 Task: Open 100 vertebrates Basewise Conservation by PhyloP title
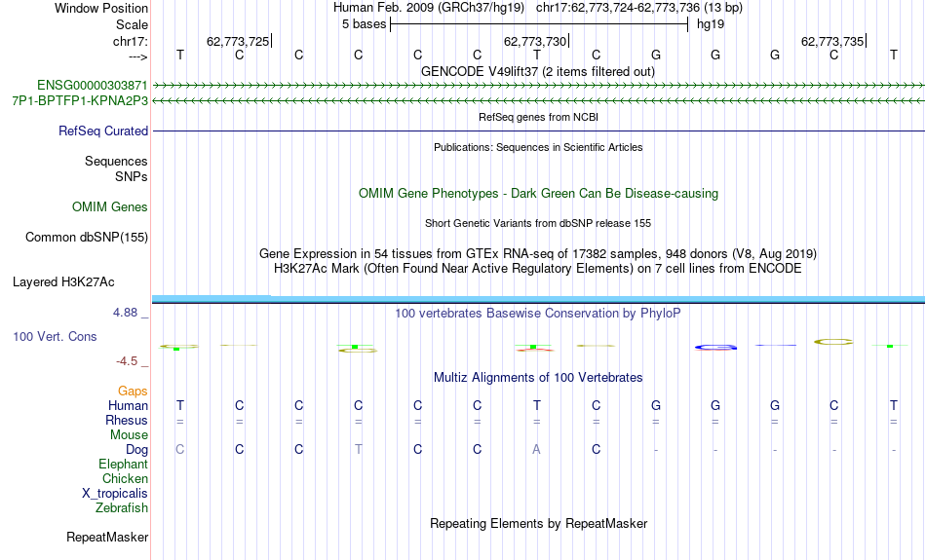click(x=538, y=314)
